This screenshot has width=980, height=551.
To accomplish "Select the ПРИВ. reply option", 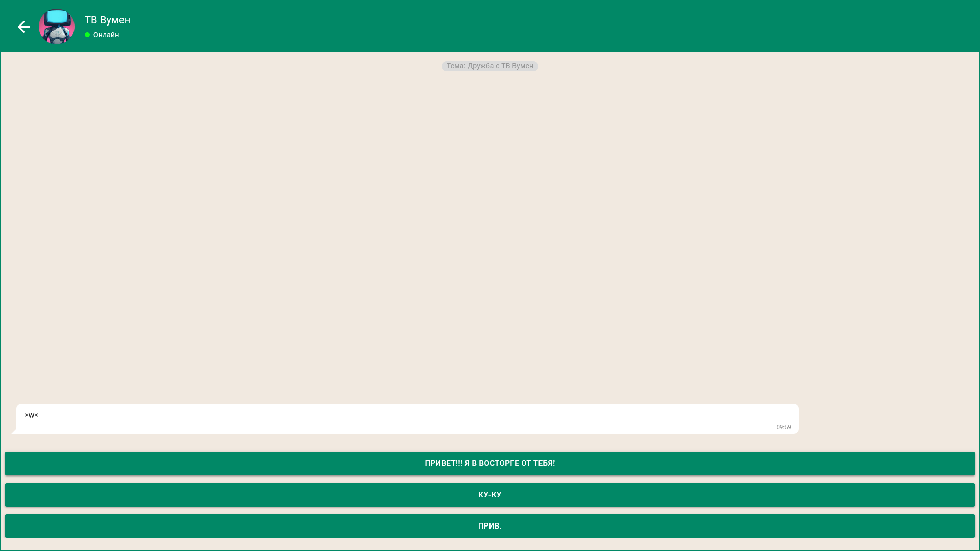I will point(489,525).
